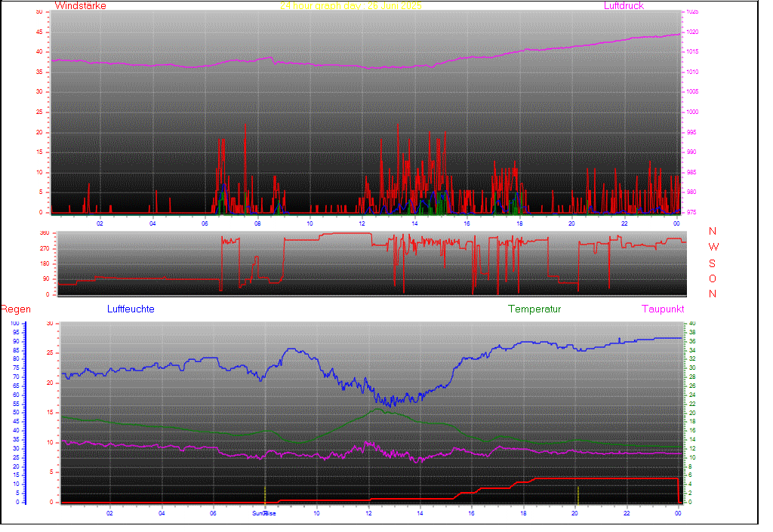Click the red Regen label
Screen dimensions: 773x532
tap(15, 309)
